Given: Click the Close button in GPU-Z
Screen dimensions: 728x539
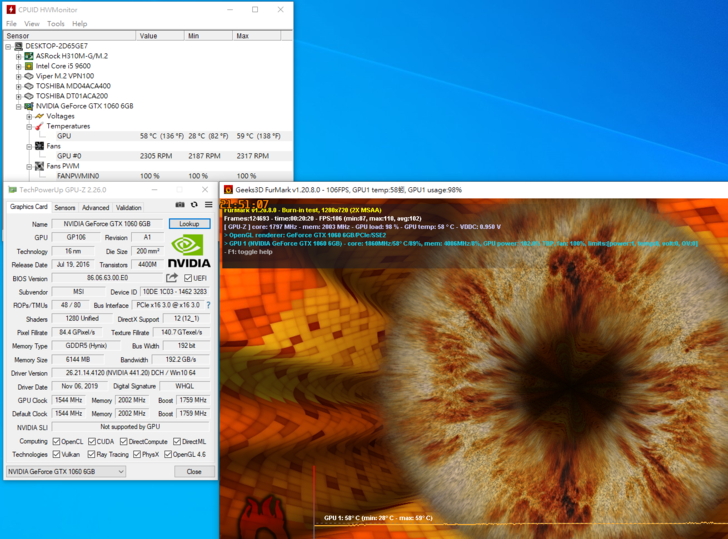Looking at the screenshot, I should tap(193, 471).
